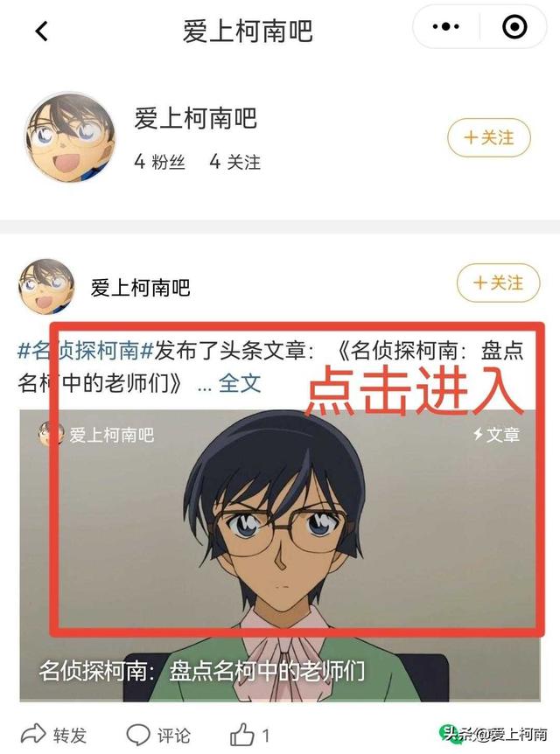Image resolution: width=560 pixels, height=754 pixels.
Task: Tap the small post author avatar
Action: point(46,287)
